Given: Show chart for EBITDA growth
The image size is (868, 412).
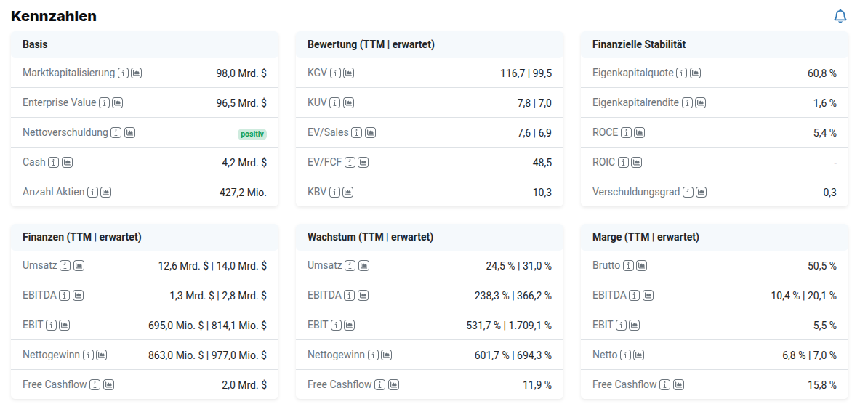Looking at the screenshot, I should click(363, 295).
